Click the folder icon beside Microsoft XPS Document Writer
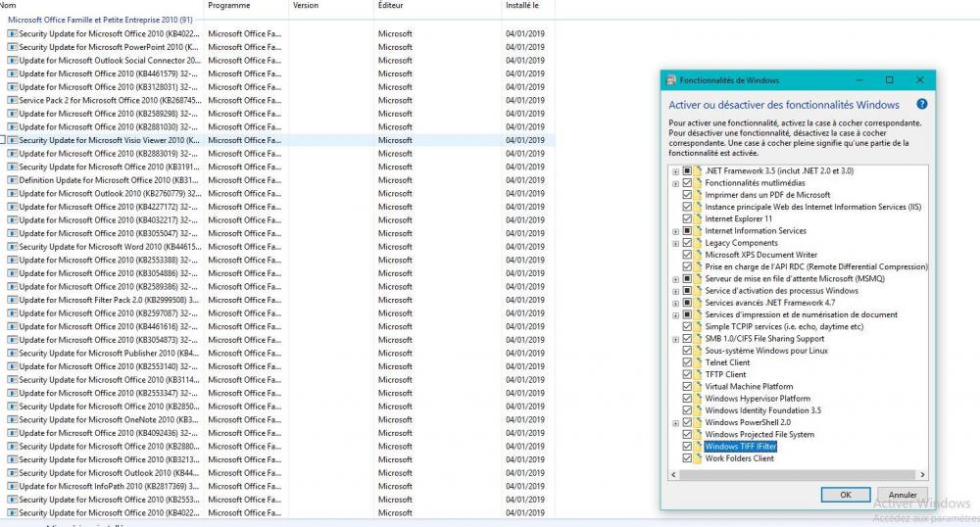980x527 pixels. pos(698,255)
